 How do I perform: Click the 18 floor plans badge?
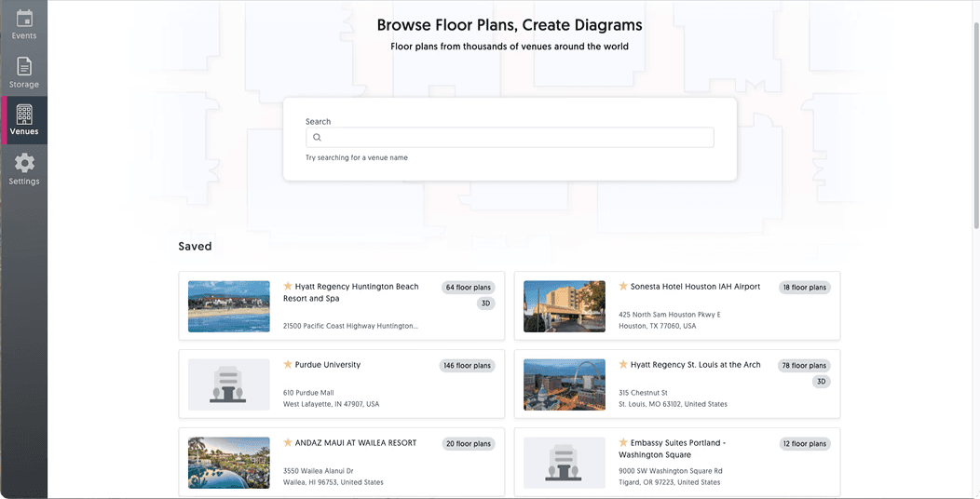coord(804,288)
